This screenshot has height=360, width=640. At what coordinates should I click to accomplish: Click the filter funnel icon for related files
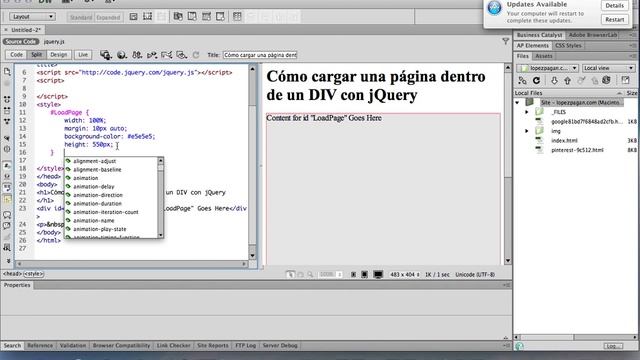coord(506,41)
